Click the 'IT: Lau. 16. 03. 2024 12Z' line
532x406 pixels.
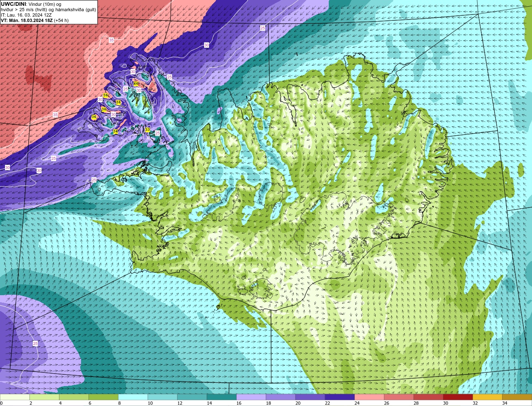[x=26, y=15]
